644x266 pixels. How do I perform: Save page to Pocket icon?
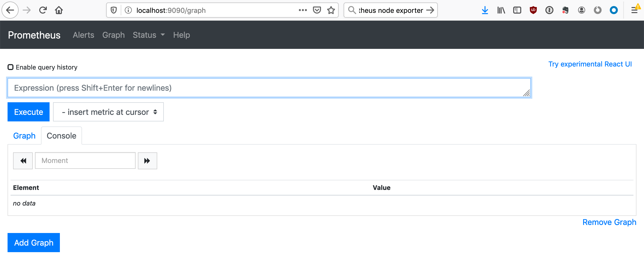point(317,10)
